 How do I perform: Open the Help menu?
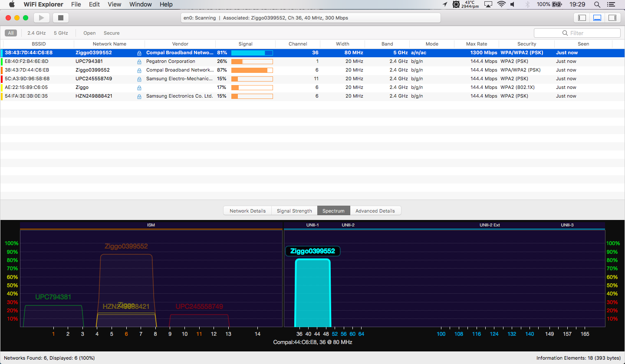[166, 4]
